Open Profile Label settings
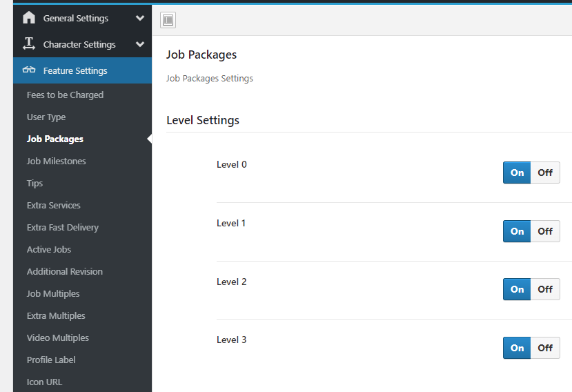 (x=51, y=360)
